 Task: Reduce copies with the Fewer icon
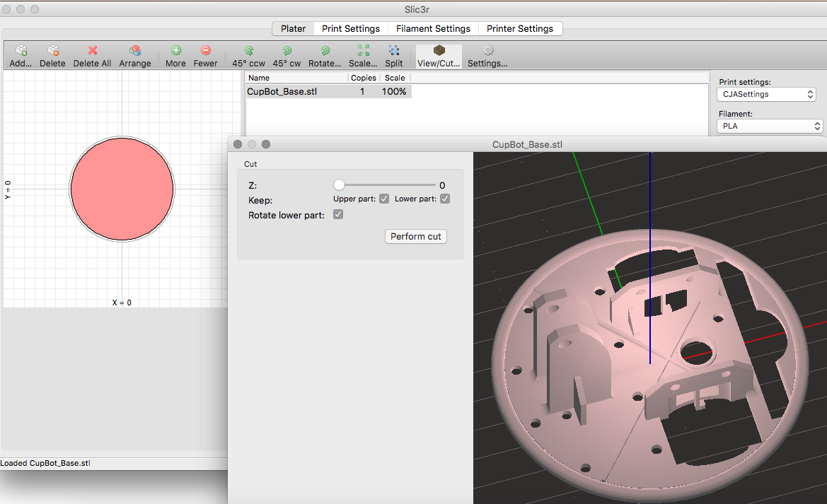[x=206, y=51]
